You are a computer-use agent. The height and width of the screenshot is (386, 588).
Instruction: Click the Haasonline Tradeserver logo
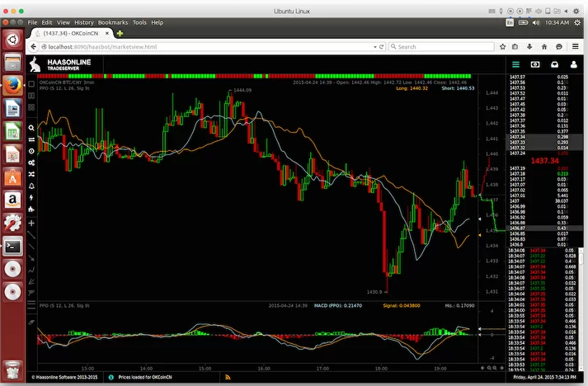pos(60,64)
